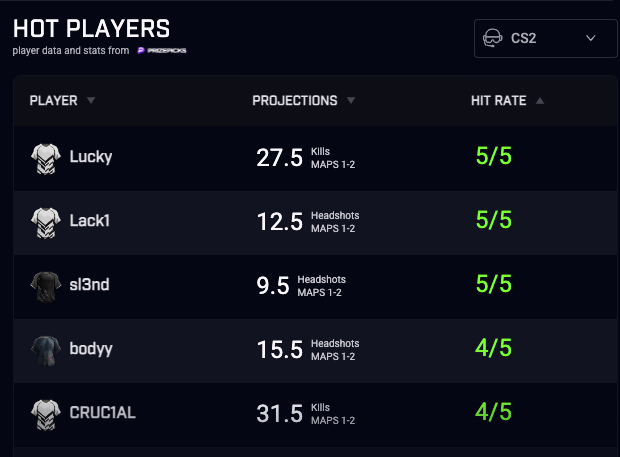
Task: Click CRUC1AL's white jersey icon
Action: tap(46, 413)
